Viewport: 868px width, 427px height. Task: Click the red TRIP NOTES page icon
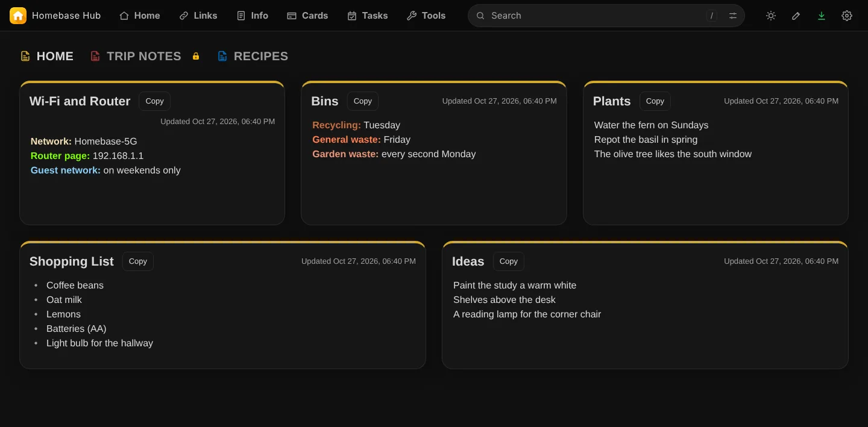point(95,56)
